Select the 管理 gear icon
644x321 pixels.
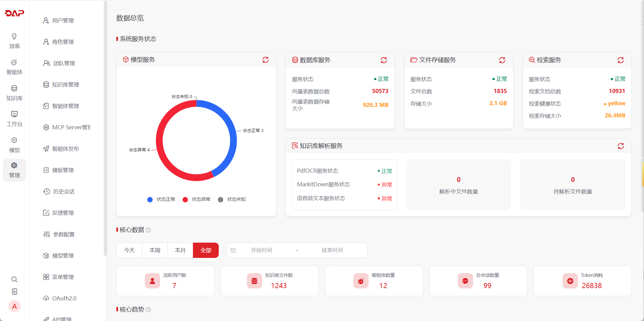click(x=14, y=166)
